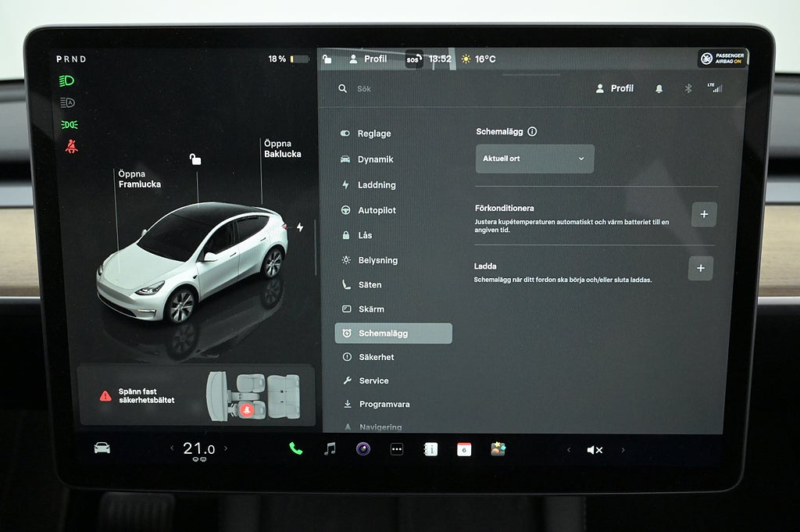800x532 pixels.
Task: Toggle charge port via the lightning bolt
Action: click(300, 227)
